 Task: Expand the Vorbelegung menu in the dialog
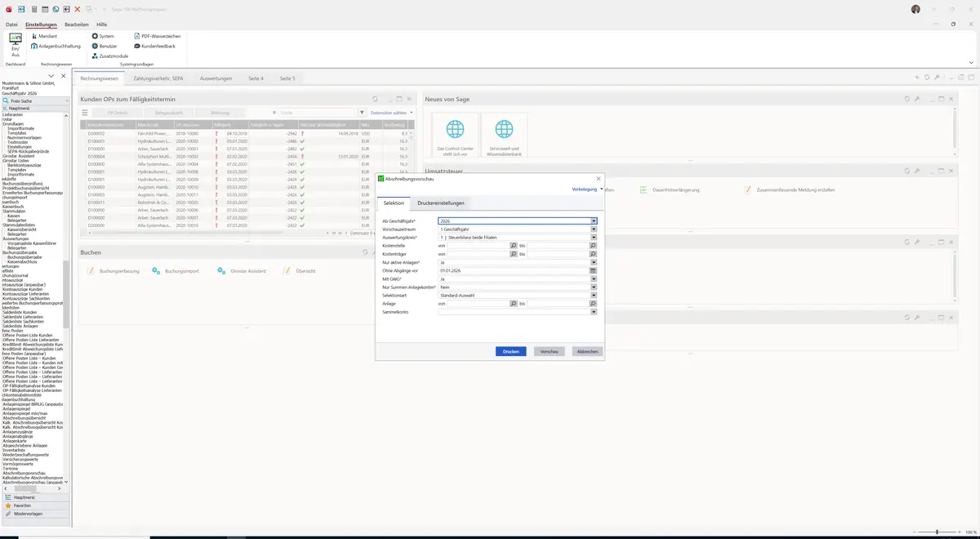click(587, 189)
